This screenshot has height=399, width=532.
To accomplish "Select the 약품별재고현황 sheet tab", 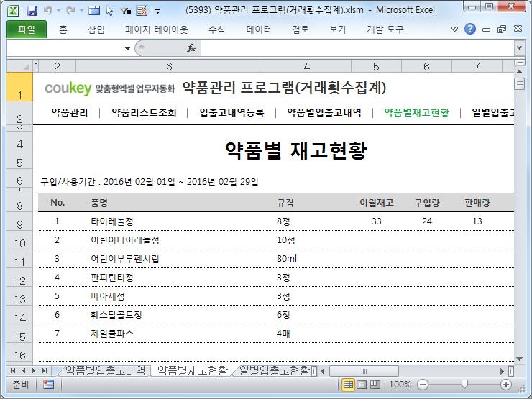I will coord(193,370).
